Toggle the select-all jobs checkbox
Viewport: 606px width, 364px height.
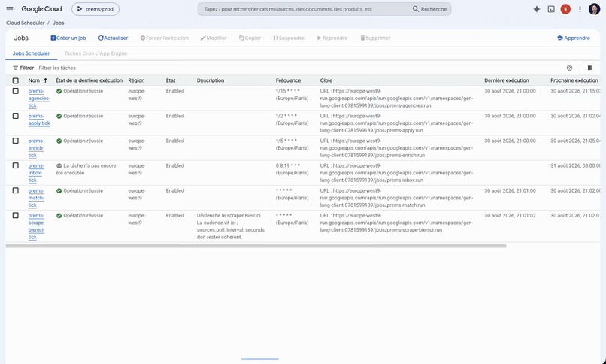[x=16, y=80]
